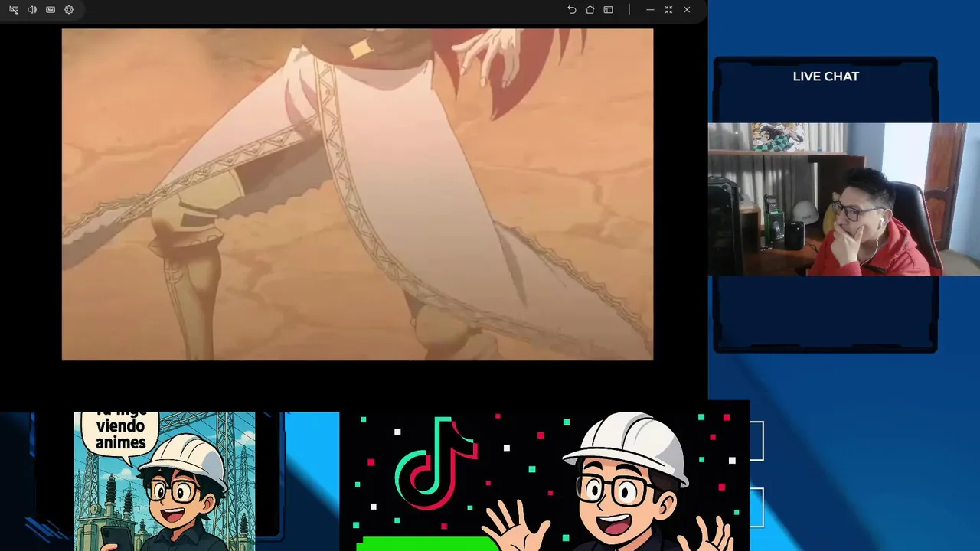This screenshot has width=980, height=551.
Task: Open the keyboard icon in top bar
Action: pyautogui.click(x=51, y=10)
